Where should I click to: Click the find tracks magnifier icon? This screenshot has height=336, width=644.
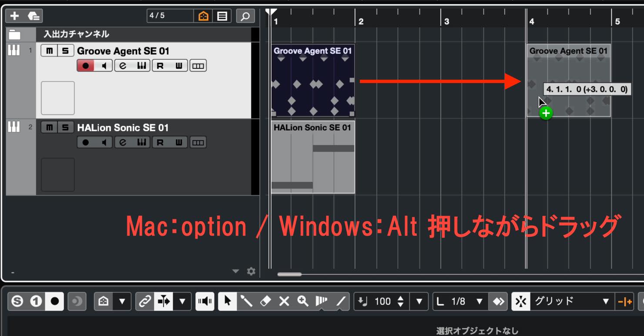click(245, 16)
